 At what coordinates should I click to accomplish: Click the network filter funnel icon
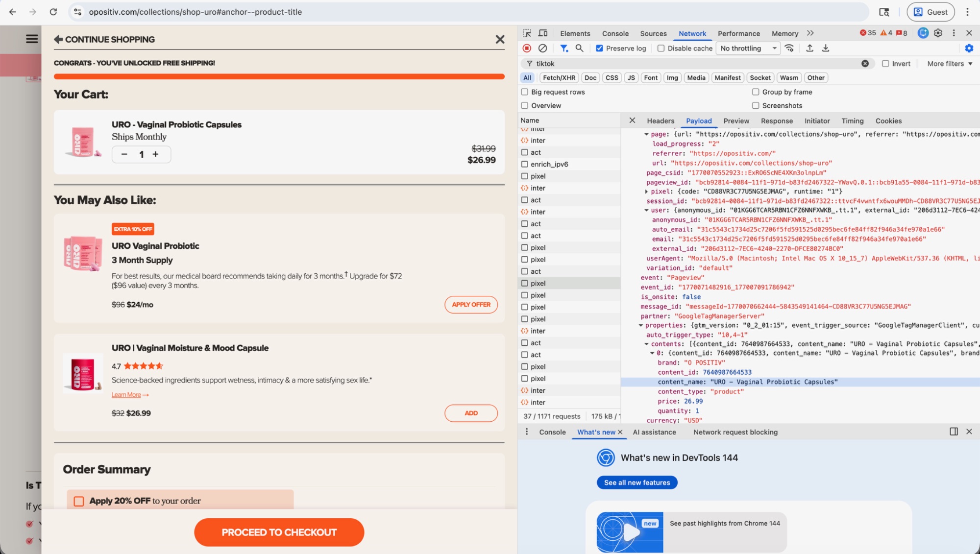(x=564, y=48)
